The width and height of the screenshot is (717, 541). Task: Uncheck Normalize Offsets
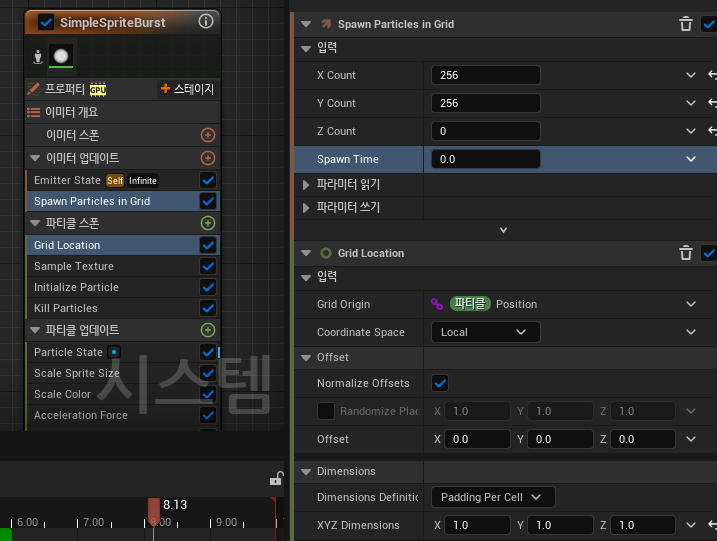pos(440,383)
